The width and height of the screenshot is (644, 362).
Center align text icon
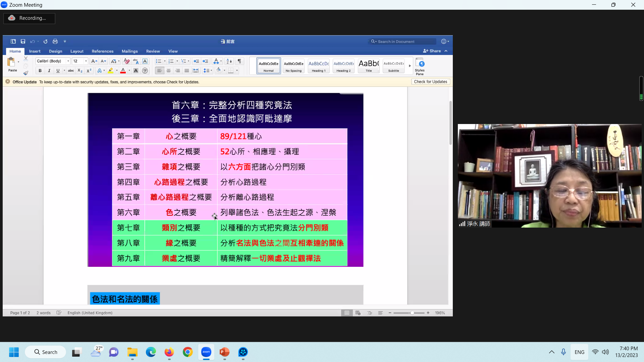169,71
